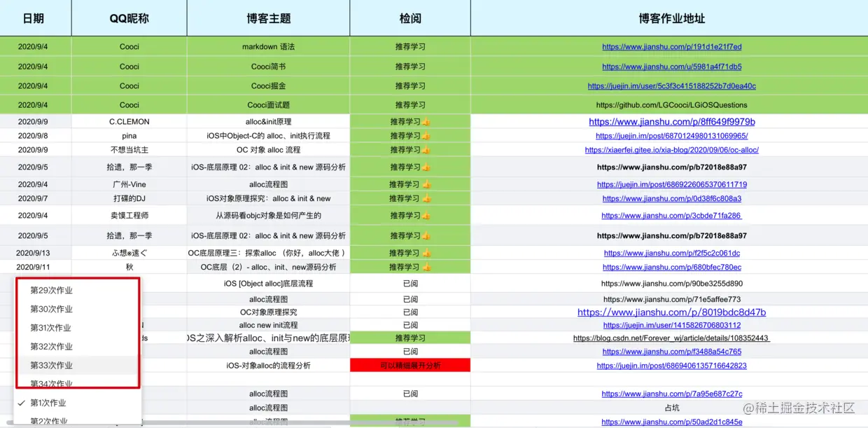Open link jianshu.com/p/50ad2d1c845e
The width and height of the screenshot is (868, 428).
[x=671, y=422]
